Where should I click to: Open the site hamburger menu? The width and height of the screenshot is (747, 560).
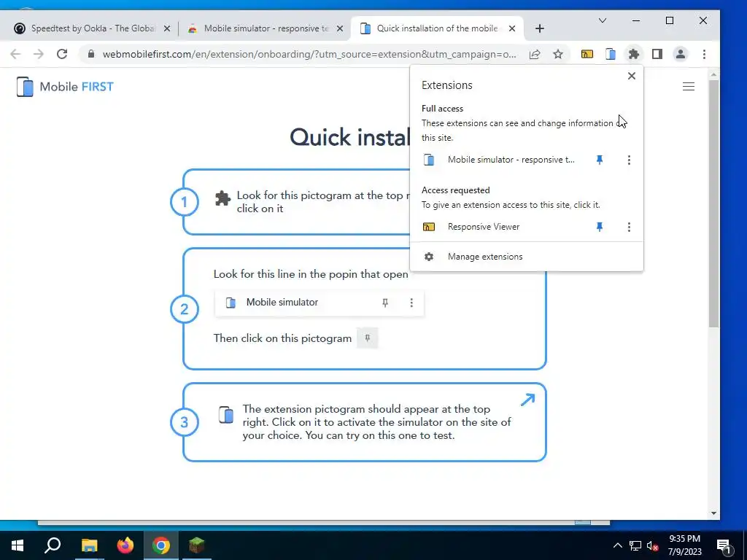[x=688, y=87]
